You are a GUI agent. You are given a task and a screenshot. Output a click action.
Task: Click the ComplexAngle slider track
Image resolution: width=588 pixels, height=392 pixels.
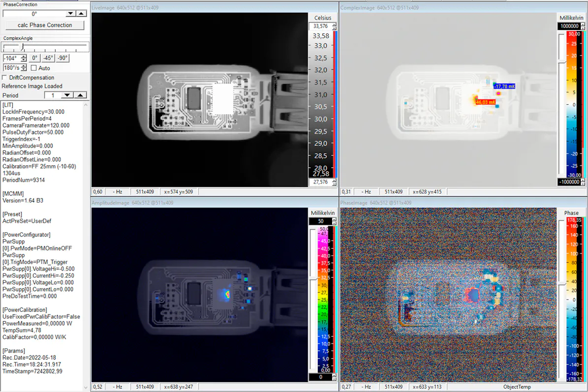pyautogui.click(x=45, y=47)
